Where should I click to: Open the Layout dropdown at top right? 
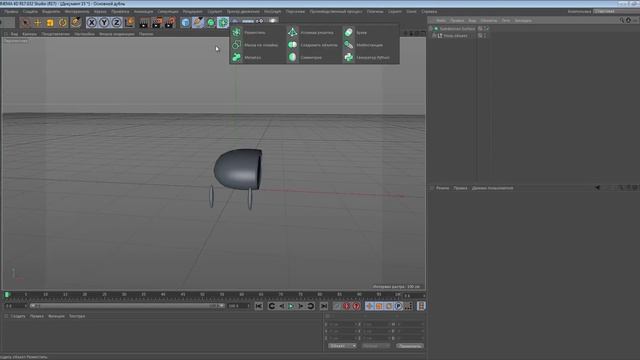pos(616,11)
